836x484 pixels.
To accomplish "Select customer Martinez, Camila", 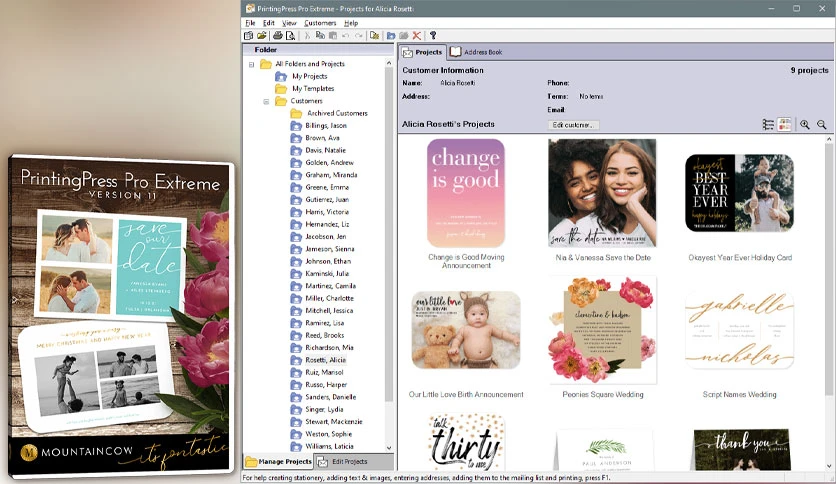I will point(331,286).
